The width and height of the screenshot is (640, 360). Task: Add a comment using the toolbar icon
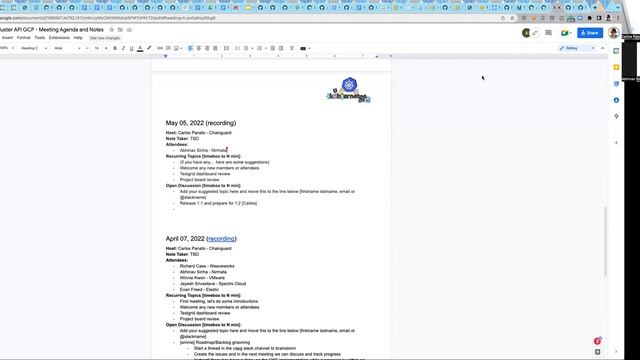click(x=168, y=48)
